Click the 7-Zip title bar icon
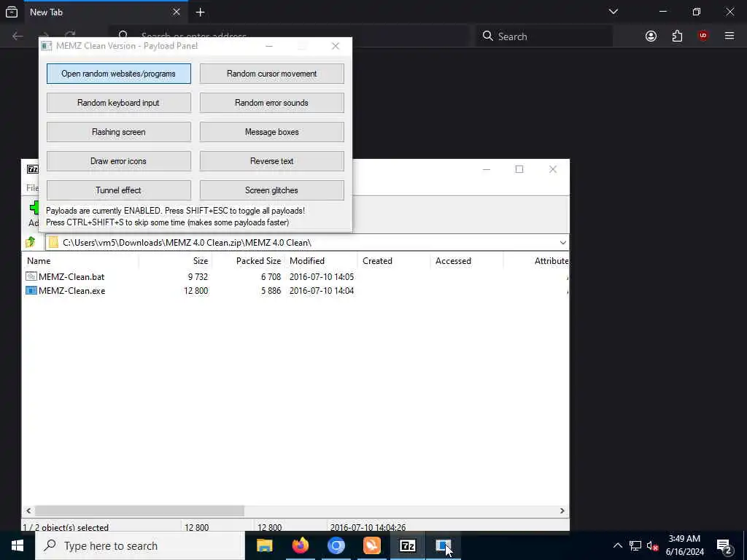 tap(32, 169)
